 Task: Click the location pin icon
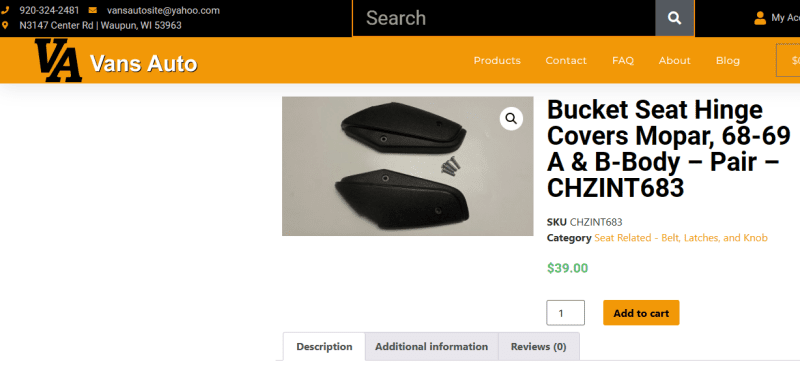click(x=5, y=25)
